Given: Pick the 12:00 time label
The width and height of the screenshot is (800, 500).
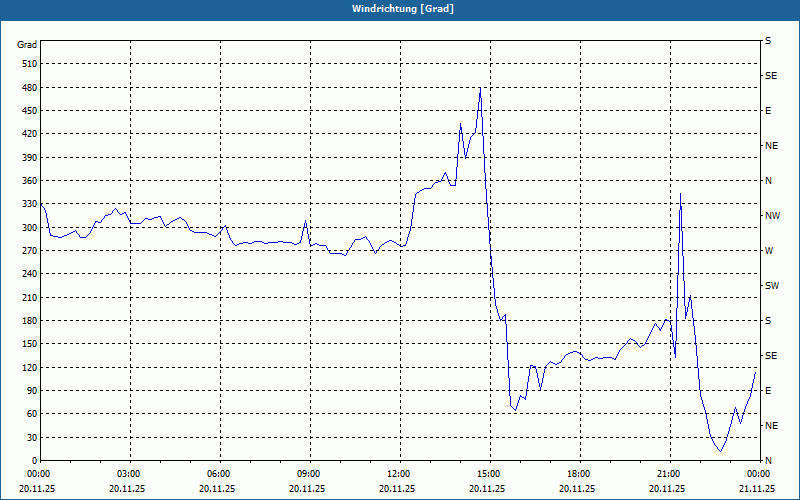Looking at the screenshot, I should pyautogui.click(x=398, y=474).
